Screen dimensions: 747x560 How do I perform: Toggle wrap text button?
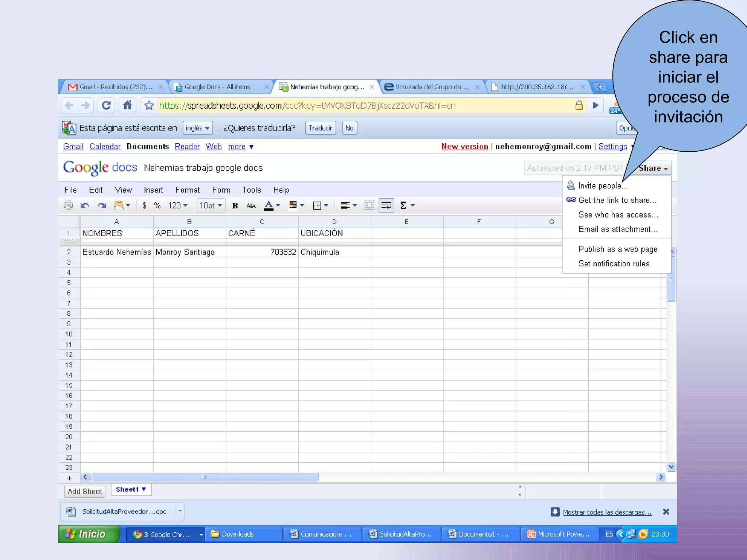386,205
